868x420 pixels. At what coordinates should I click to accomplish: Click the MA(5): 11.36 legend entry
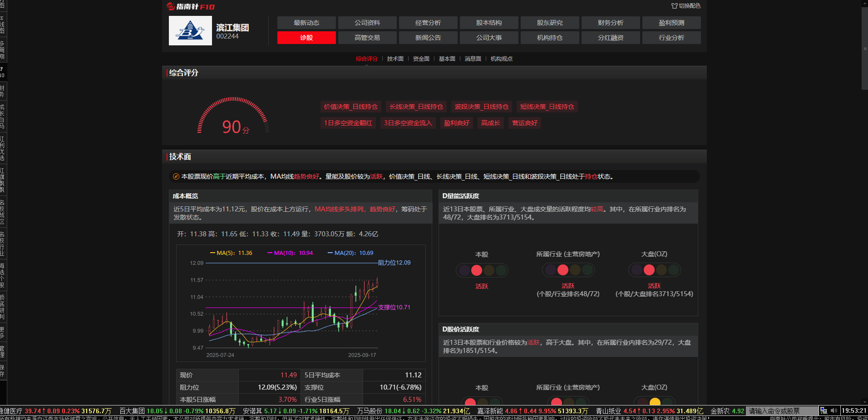tap(231, 253)
